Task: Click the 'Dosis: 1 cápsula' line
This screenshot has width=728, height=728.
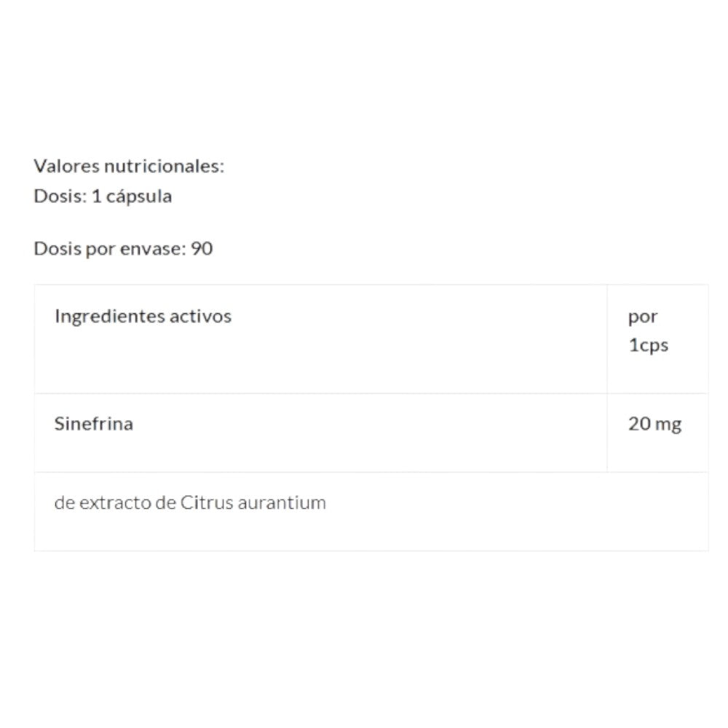Action: pos(103,197)
